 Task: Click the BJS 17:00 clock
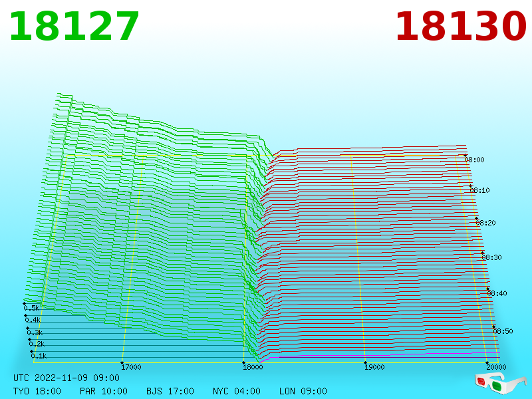coord(170,391)
